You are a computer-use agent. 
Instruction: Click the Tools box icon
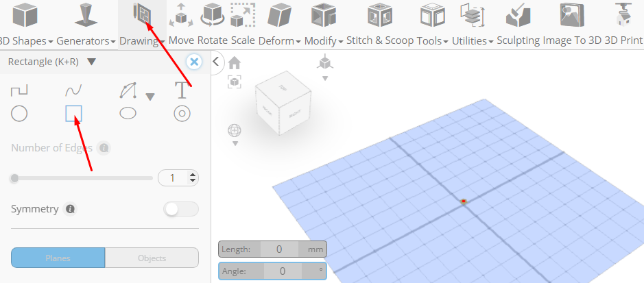[433, 16]
